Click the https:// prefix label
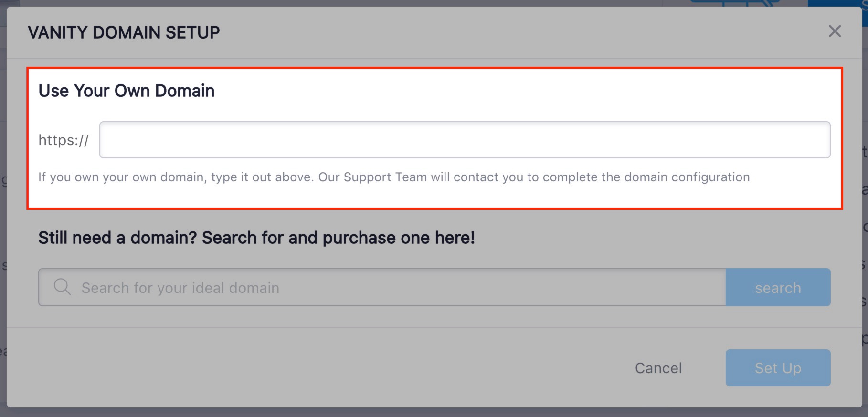 [64, 140]
